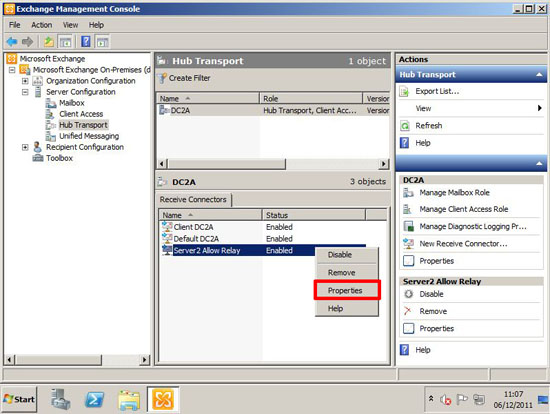Click Export List action icon
Image resolution: width=550 pixels, height=414 pixels.
click(x=404, y=92)
